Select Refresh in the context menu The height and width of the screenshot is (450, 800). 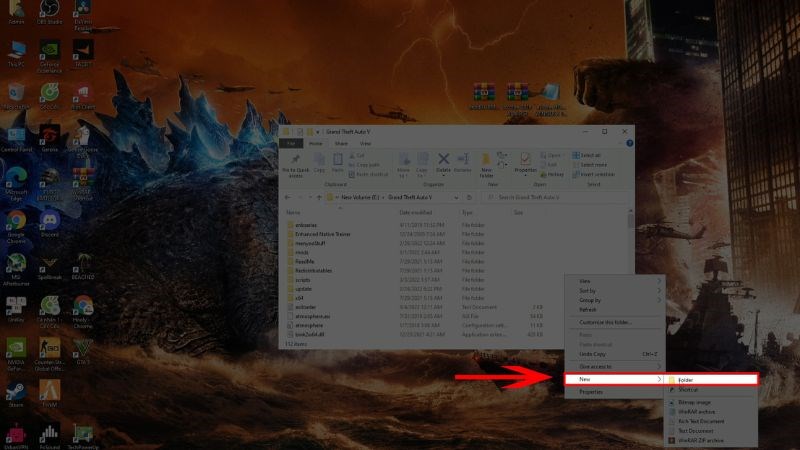point(615,310)
